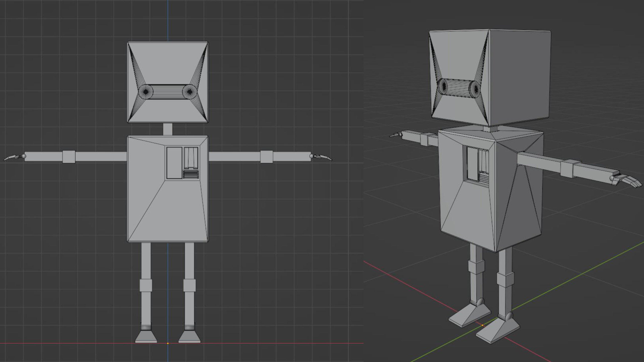This screenshot has height=362, width=644.
Task: Click the near arm's claw hand in perspective view
Action: pos(626,181)
